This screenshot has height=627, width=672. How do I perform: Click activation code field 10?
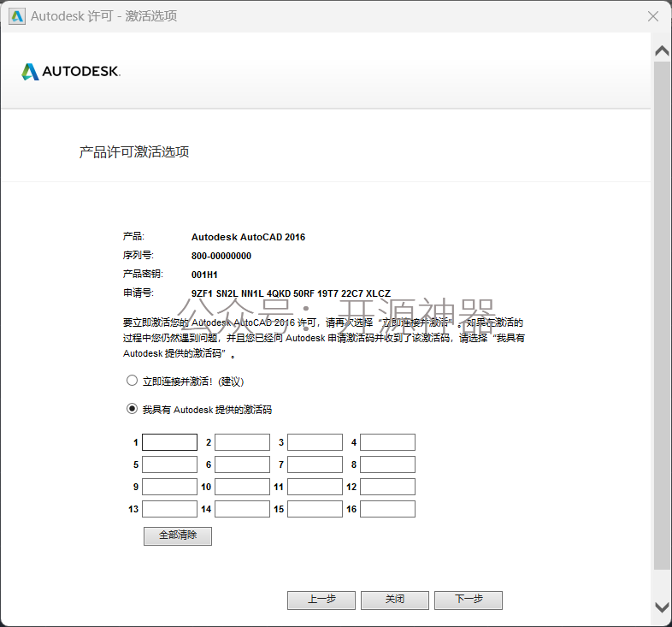pos(242,487)
